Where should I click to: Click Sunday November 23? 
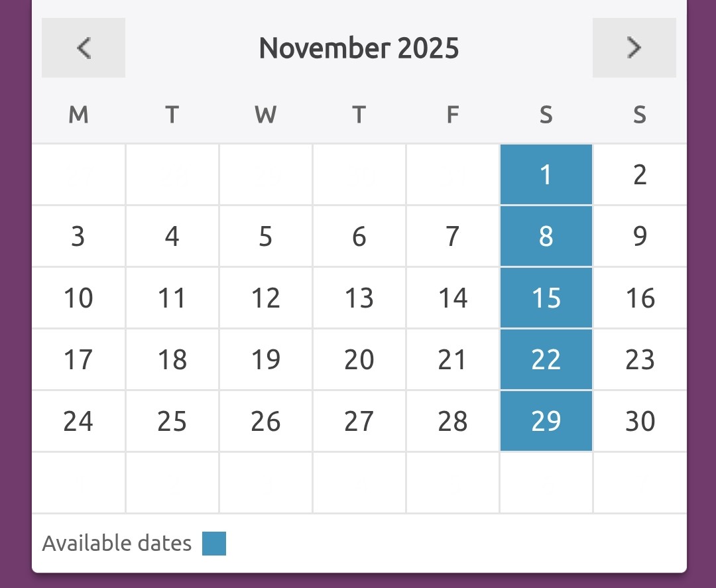(640, 360)
